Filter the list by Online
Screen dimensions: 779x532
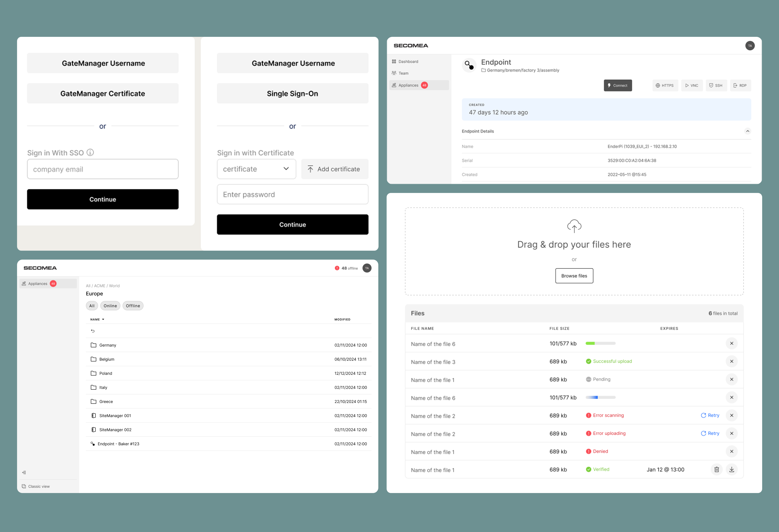(x=110, y=306)
